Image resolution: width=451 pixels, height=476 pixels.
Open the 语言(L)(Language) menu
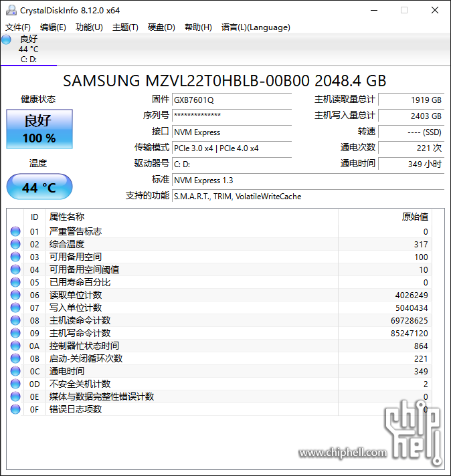[x=256, y=27]
